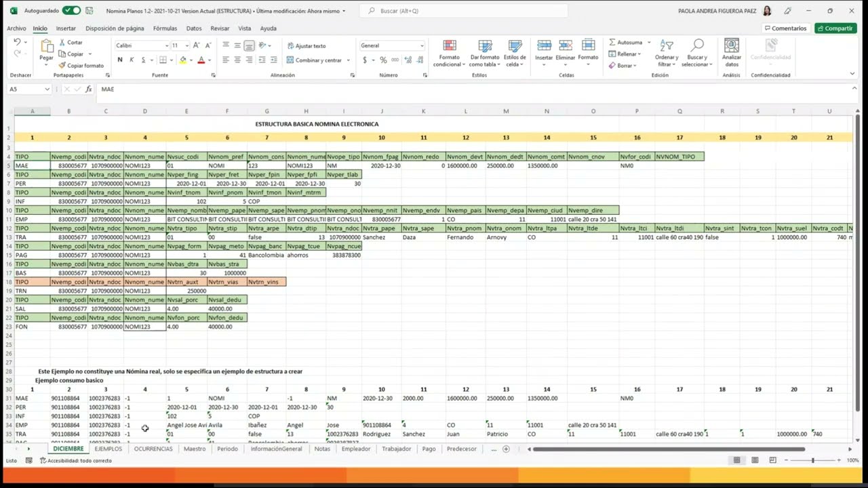Decrease decimal places
This screenshot has width=868, height=488.
[418, 60]
